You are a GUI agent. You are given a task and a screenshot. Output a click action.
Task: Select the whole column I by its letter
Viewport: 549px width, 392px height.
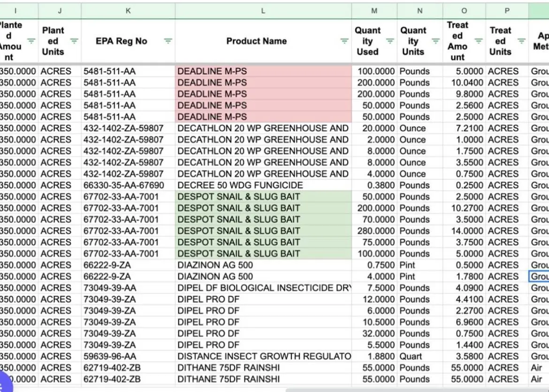click(18, 11)
